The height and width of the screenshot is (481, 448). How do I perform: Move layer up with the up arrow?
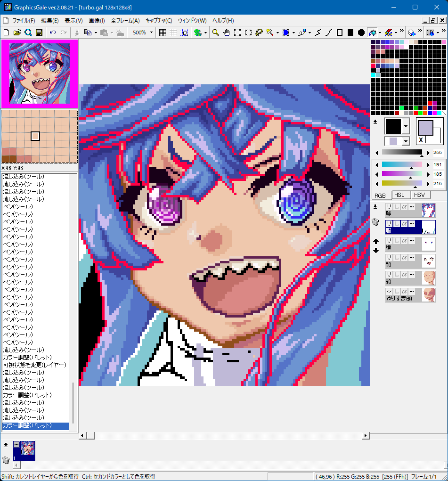coord(375,241)
